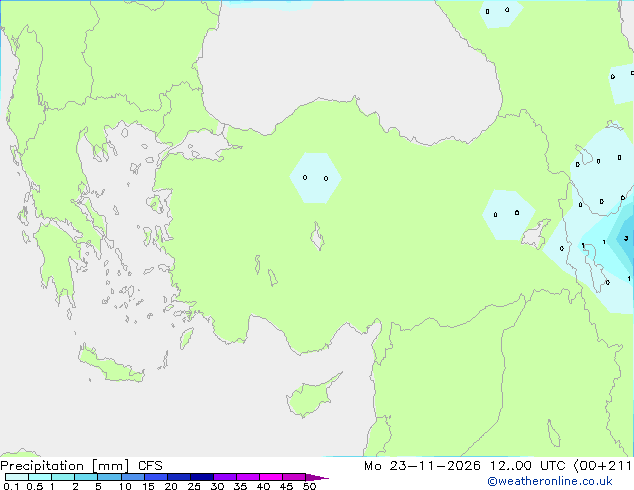Click the 'Precipitation [mm]' title text
This screenshot has height=490, width=634.
pos(65,466)
